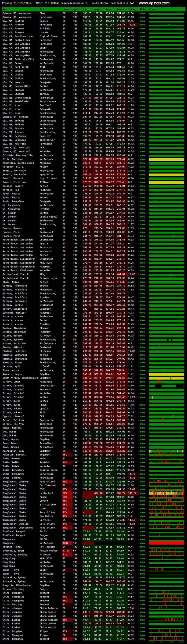Select 'Azerbaijan, Baku' geo cell
This screenshot has height=644, width=187.
(14, 451)
